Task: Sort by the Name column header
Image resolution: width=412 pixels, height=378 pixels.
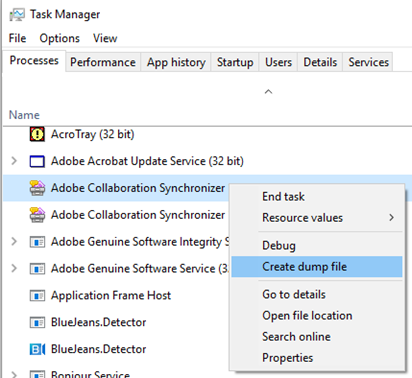Action: click(24, 115)
